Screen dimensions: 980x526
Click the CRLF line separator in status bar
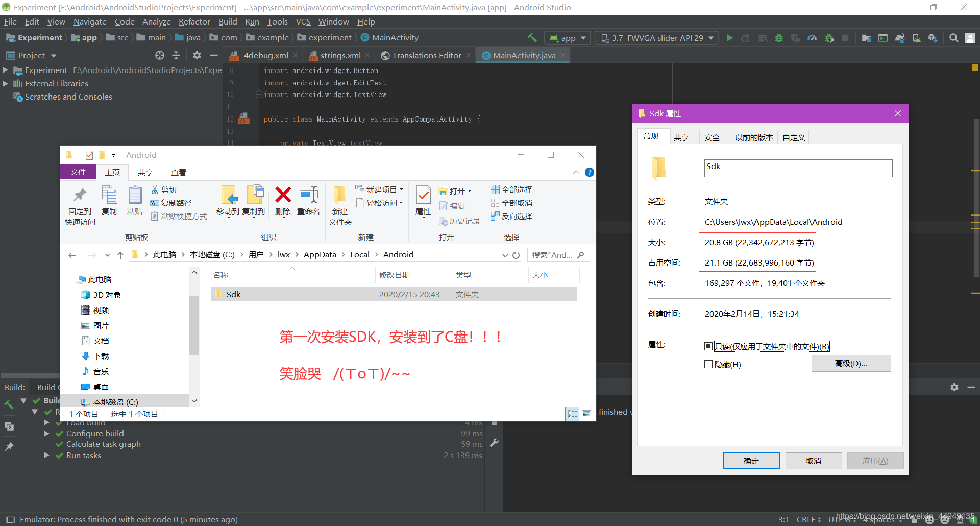pos(808,519)
